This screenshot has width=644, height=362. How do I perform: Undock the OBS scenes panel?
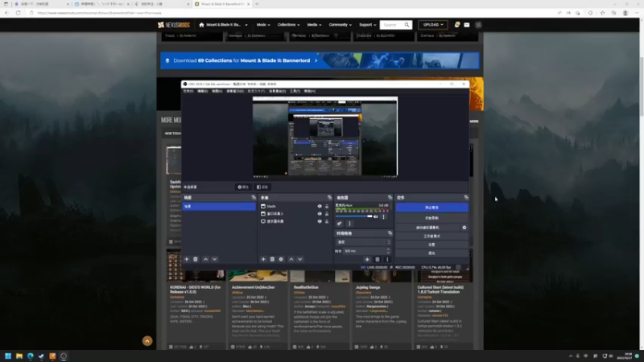point(254,198)
